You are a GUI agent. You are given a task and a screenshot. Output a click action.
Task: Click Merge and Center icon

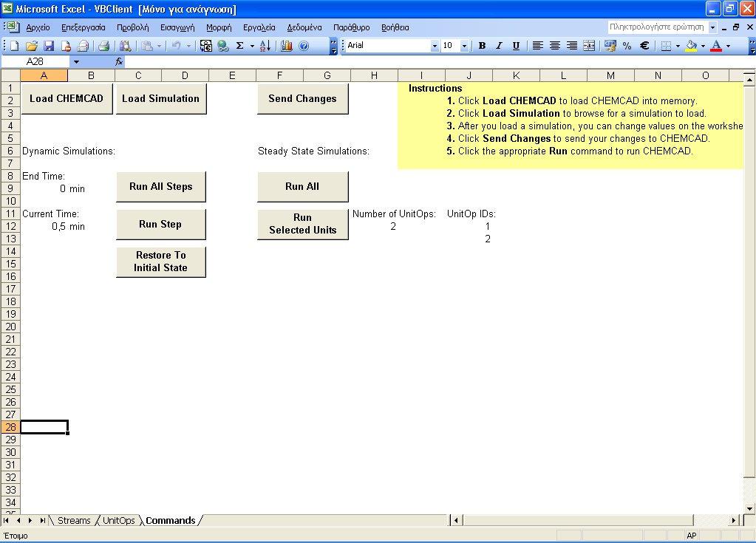click(x=589, y=46)
